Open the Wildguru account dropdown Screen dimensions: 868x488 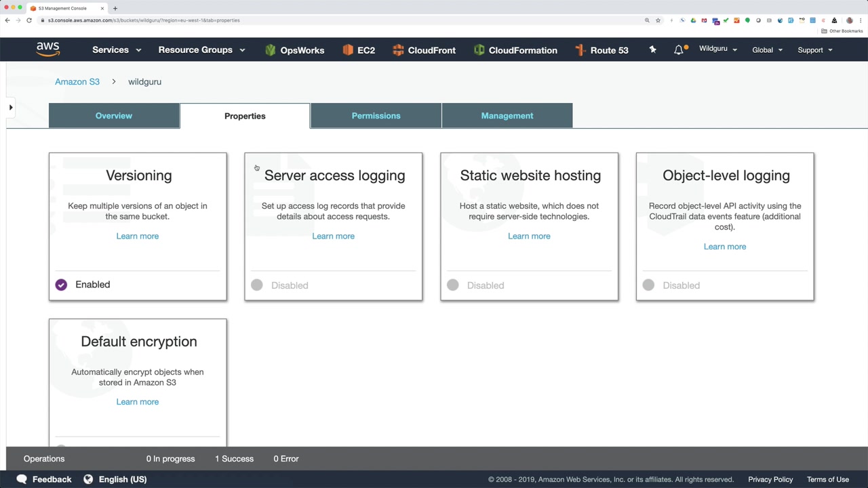pyautogui.click(x=718, y=49)
